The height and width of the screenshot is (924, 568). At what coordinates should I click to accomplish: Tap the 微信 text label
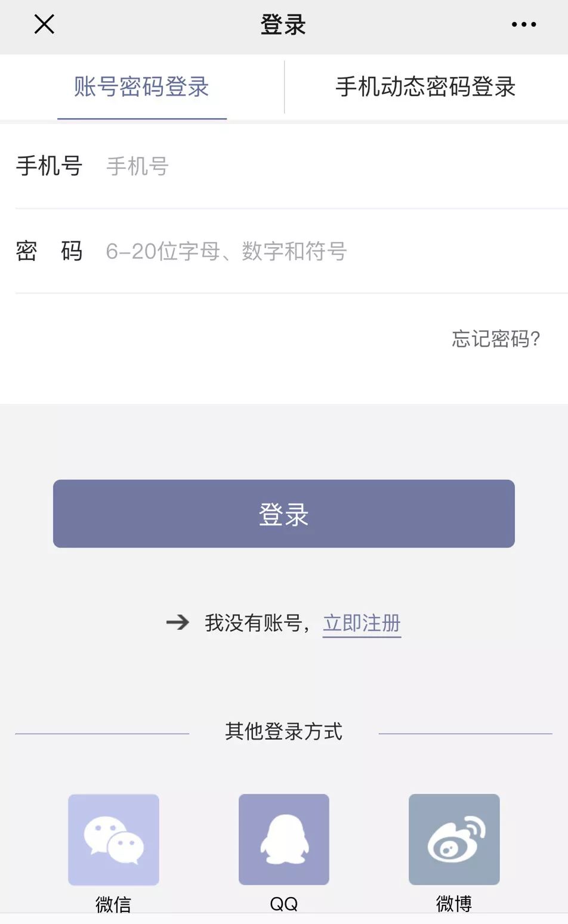113,904
